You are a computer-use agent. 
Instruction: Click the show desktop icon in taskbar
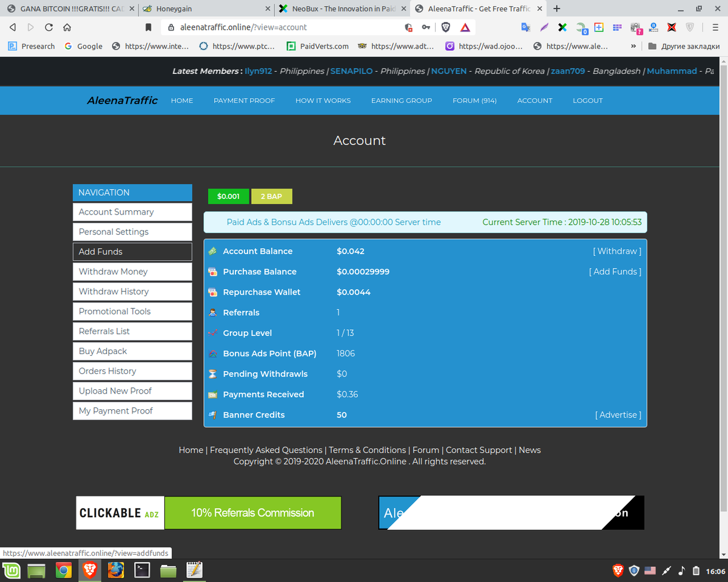37,570
